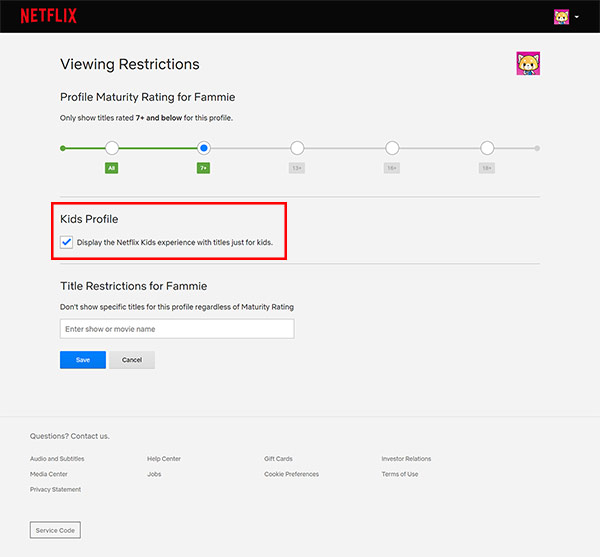Save the viewing restrictions
The height and width of the screenshot is (557, 600).
[x=83, y=360]
